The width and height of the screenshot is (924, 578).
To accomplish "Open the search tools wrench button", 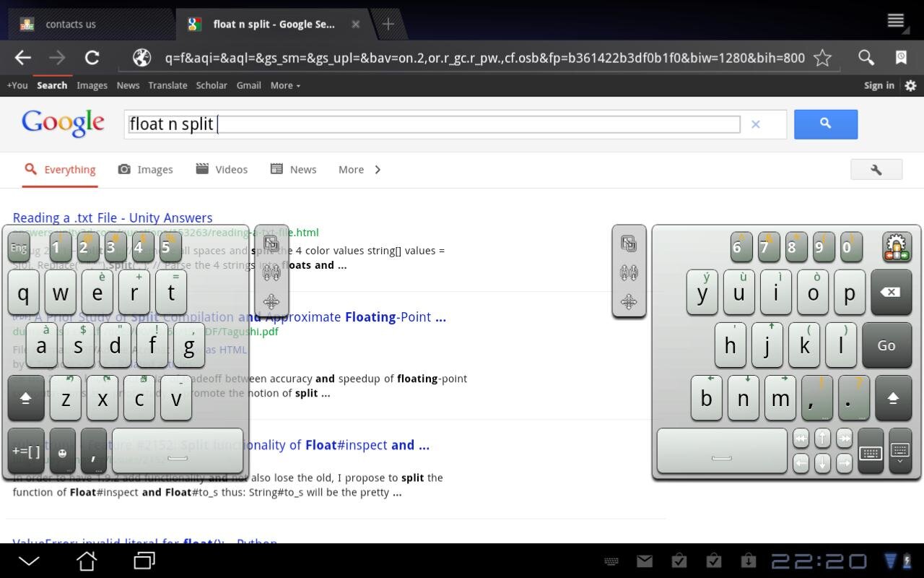I will pyautogui.click(x=876, y=170).
